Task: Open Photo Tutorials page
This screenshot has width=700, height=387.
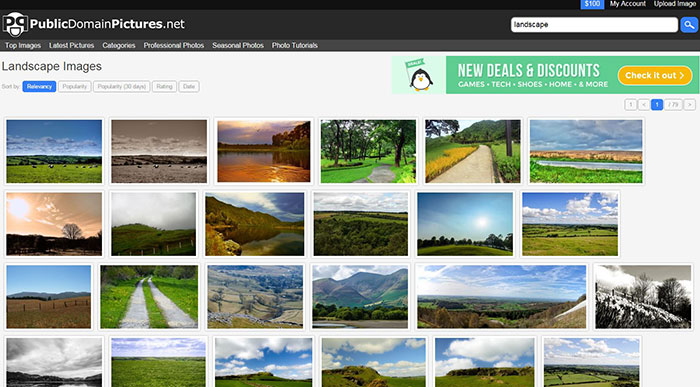Action: coord(295,46)
